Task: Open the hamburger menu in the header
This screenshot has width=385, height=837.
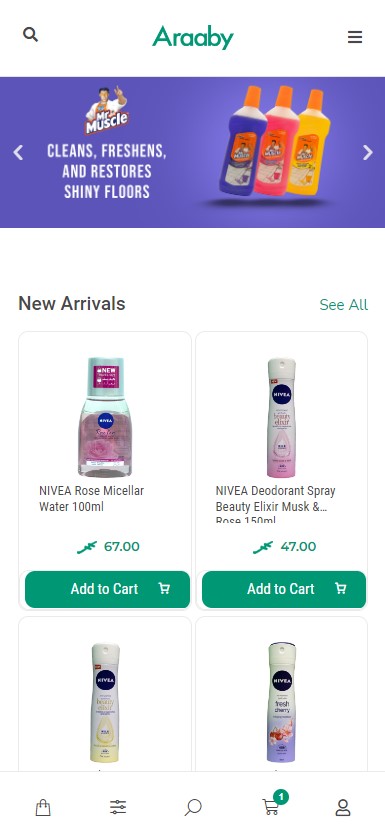Action: click(355, 37)
